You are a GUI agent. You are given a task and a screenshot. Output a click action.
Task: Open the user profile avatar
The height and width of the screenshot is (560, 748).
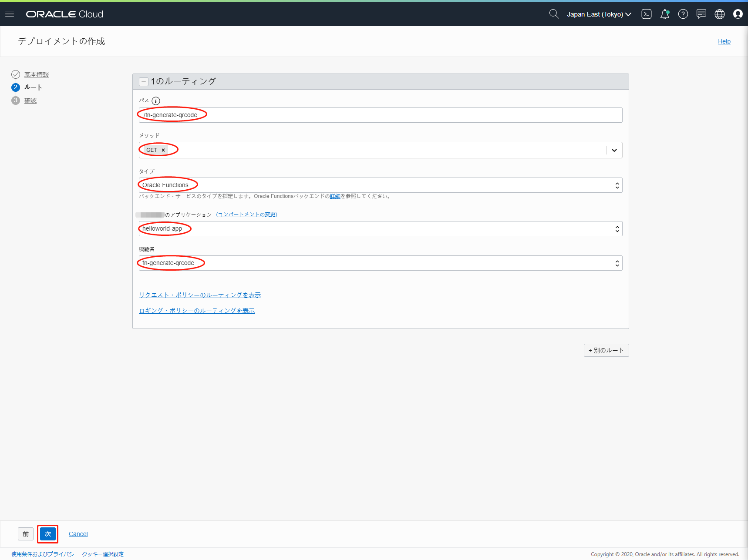tap(738, 14)
